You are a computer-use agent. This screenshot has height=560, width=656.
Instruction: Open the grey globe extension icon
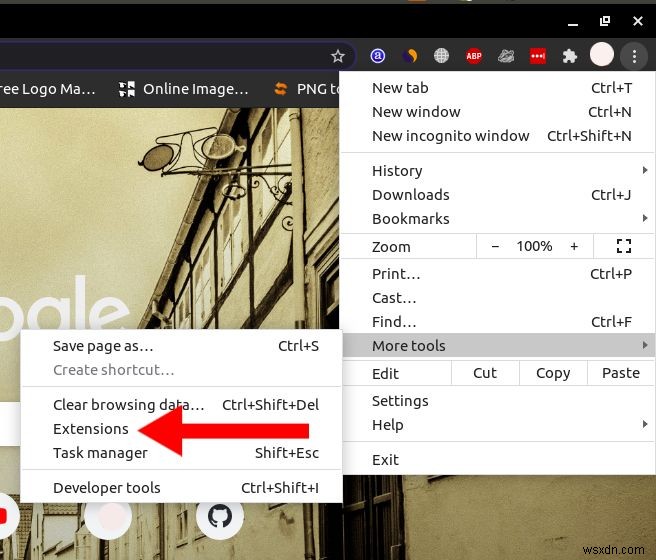coord(441,56)
